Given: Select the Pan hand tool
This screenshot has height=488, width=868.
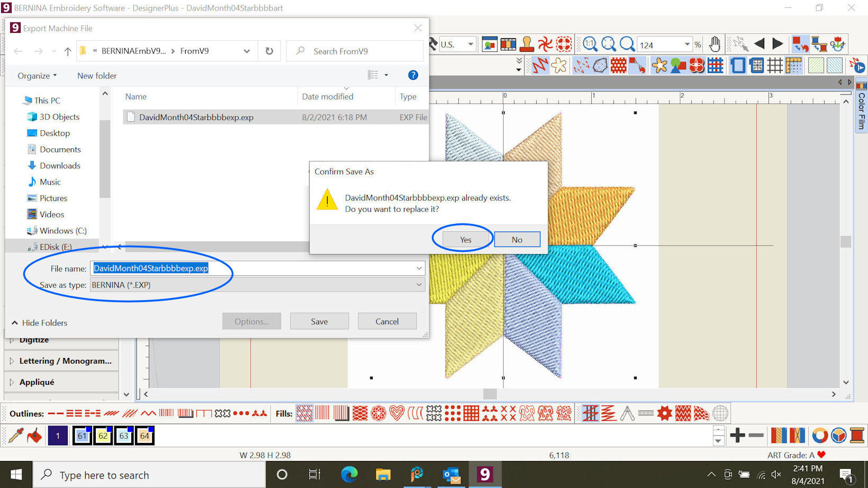Looking at the screenshot, I should 715,44.
